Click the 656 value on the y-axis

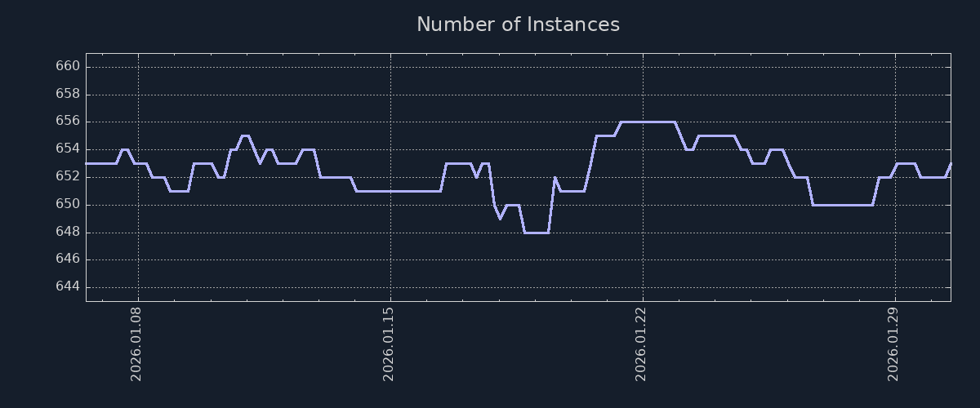(x=68, y=122)
